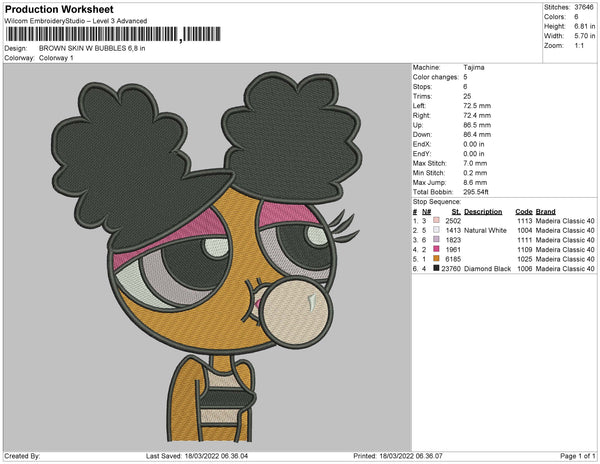The image size is (600, 464).
Task: Click the Left value '72.5 mm'
Action: pyautogui.click(x=477, y=106)
